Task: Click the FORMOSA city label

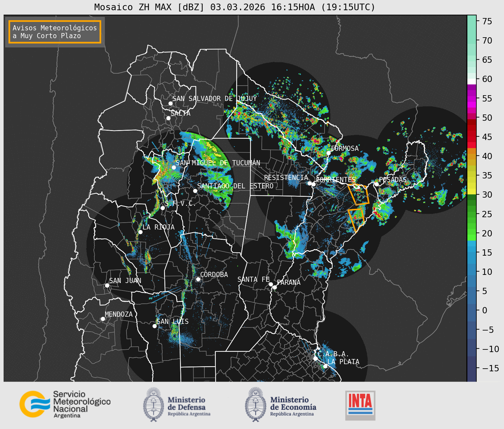Action: [345, 148]
